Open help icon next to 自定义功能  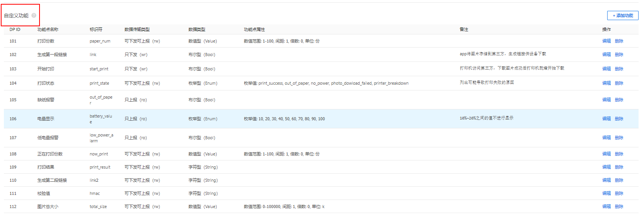coord(34,15)
